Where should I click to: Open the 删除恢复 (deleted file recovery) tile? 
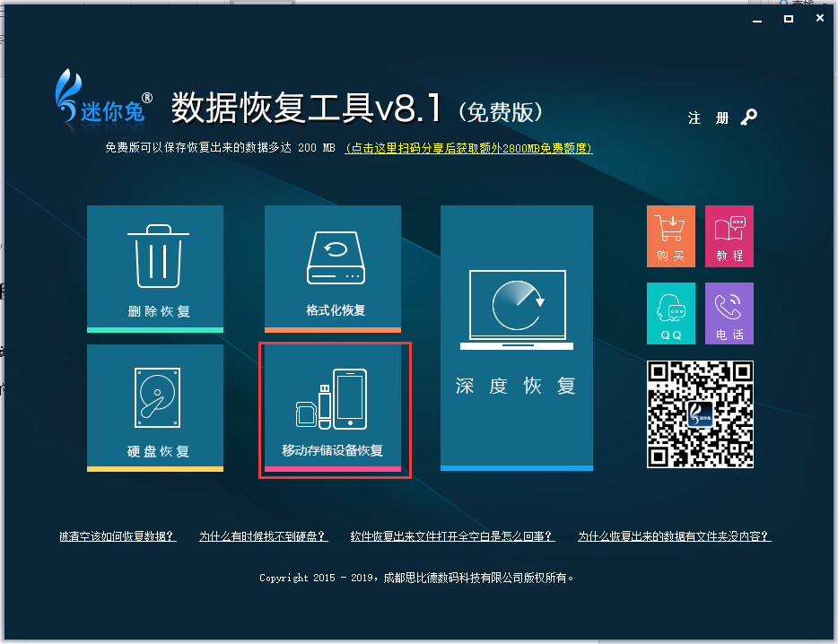point(155,269)
